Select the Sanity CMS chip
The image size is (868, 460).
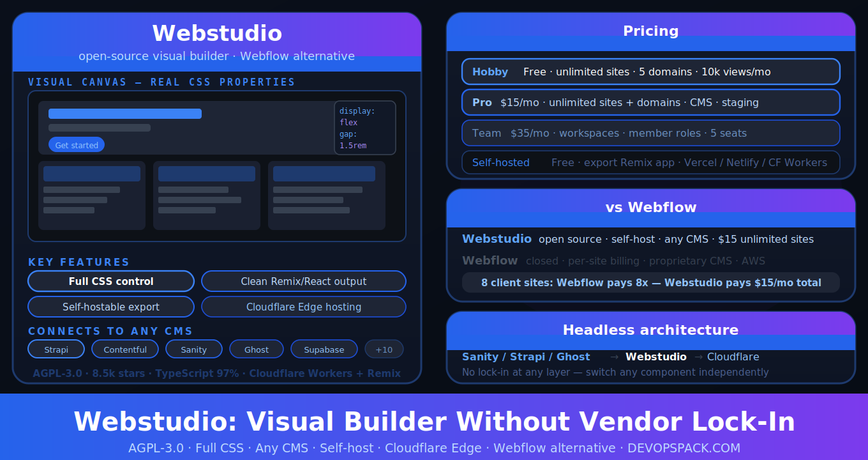(x=194, y=349)
